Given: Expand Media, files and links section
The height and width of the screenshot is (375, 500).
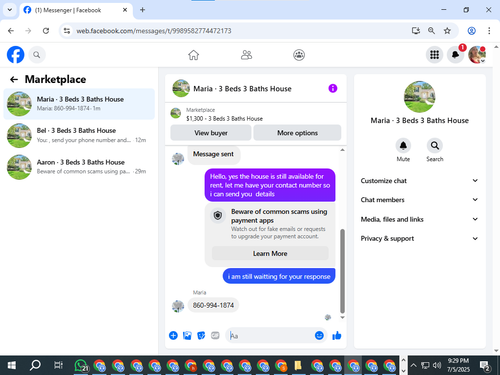Looking at the screenshot, I should pos(419,219).
